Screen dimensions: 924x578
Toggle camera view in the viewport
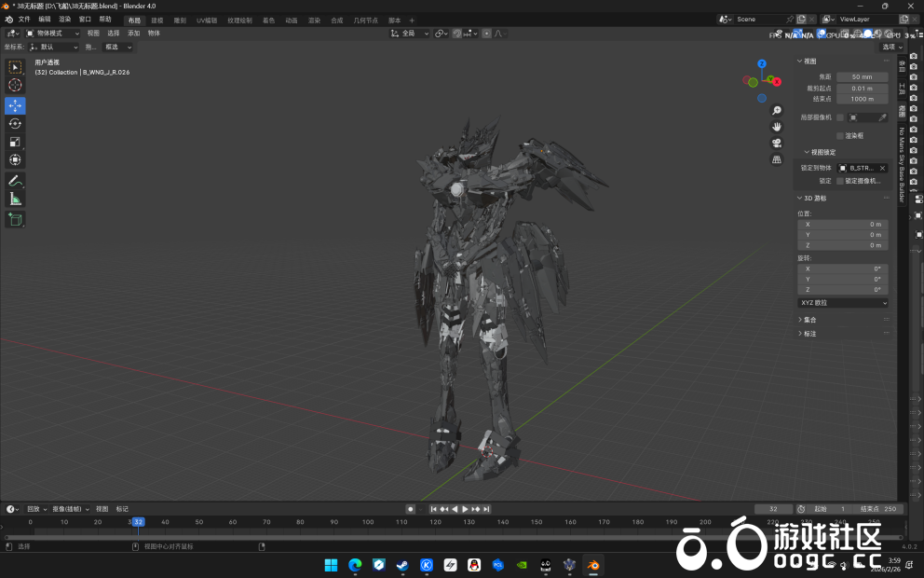click(776, 143)
